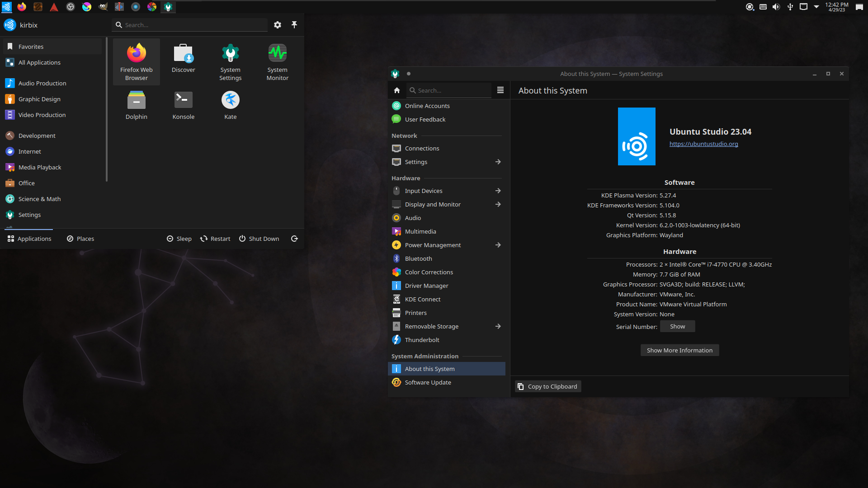868x488 pixels.
Task: Launch Firefox from the top panel
Action: (x=22, y=7)
